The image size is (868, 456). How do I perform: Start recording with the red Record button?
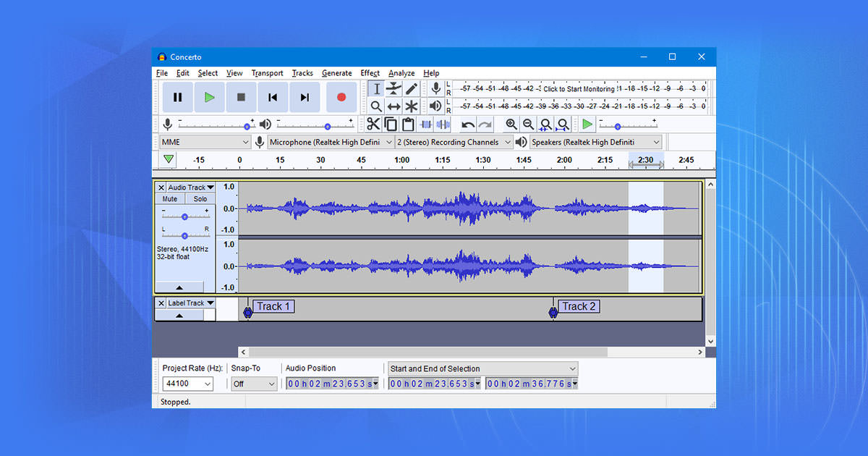[x=341, y=97]
